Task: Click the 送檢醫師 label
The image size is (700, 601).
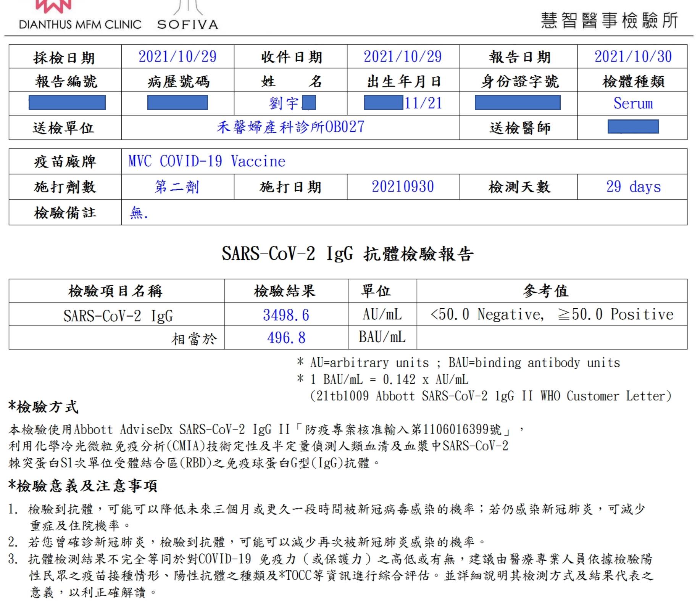Action: pos(520,128)
